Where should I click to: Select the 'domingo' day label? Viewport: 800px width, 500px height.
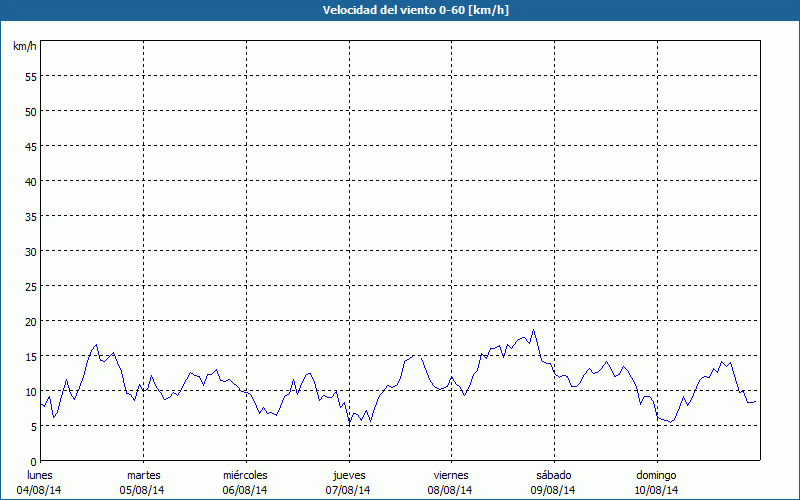[x=657, y=475]
